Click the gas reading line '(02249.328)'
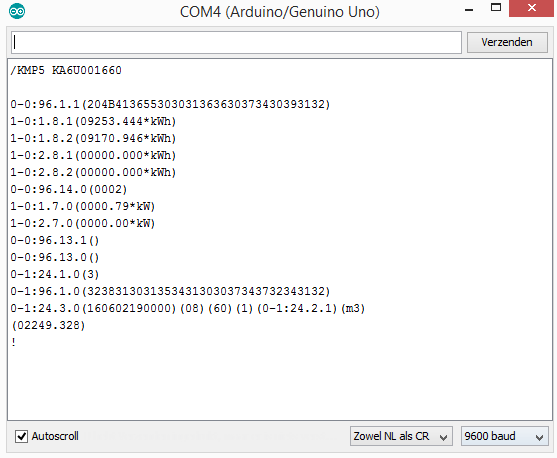Viewport: 557px width, 458px height. (48, 325)
